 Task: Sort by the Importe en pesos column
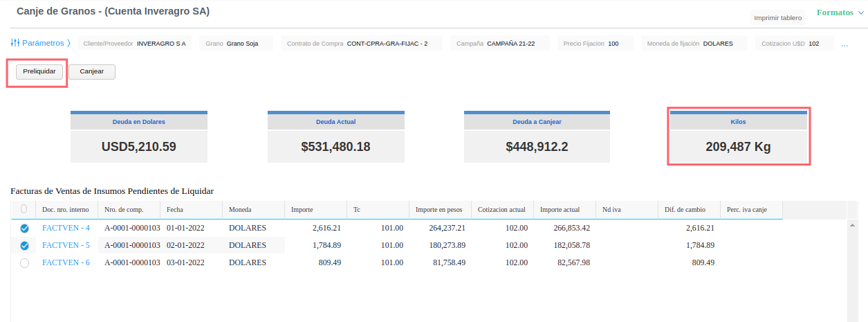coord(439,210)
